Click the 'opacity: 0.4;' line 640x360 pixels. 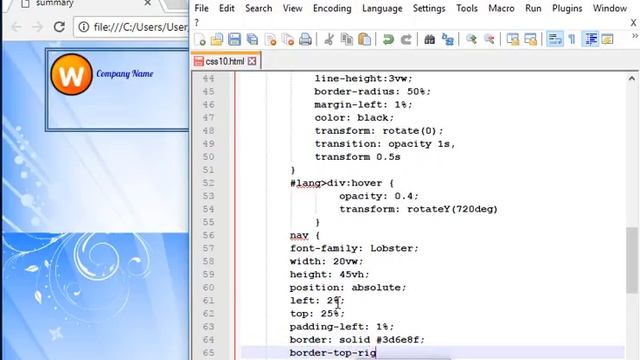pyautogui.click(x=379, y=196)
